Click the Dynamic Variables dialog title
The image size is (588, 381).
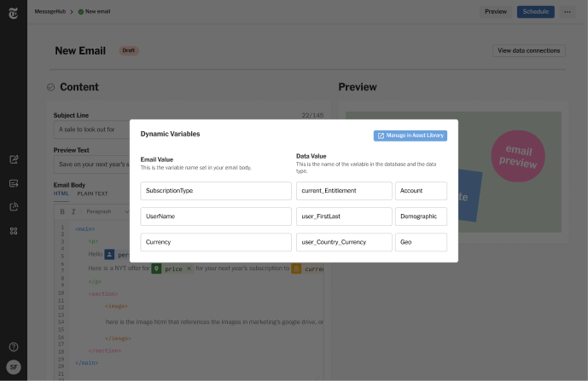[x=170, y=134]
